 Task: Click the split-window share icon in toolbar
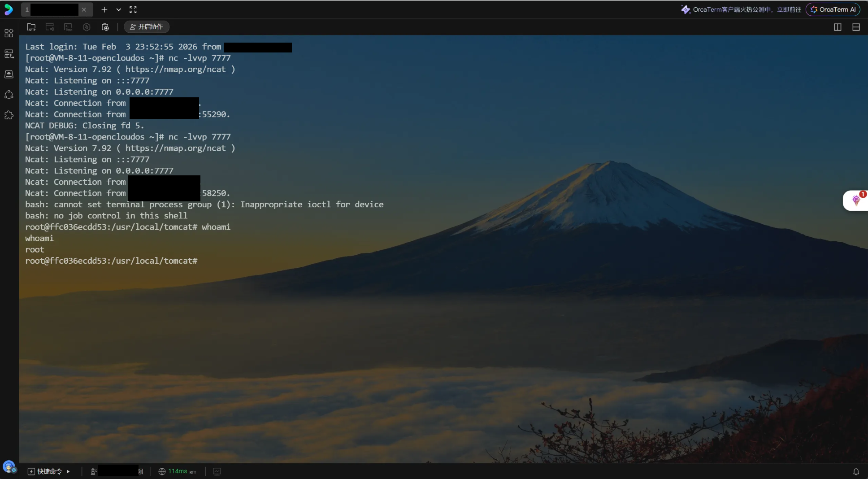point(50,27)
